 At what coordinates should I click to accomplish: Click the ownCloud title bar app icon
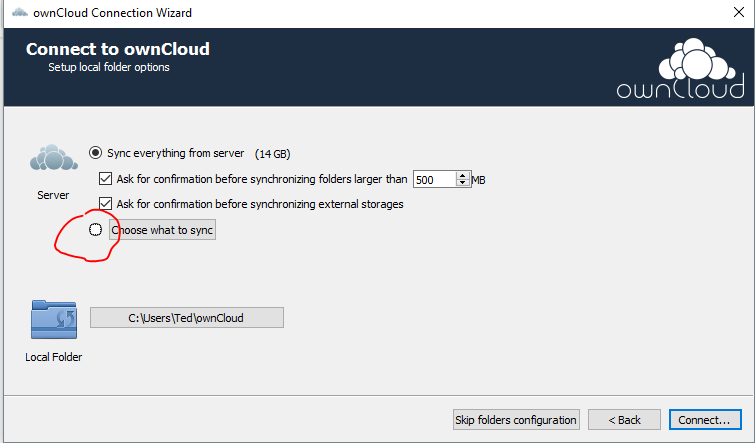[x=20, y=13]
